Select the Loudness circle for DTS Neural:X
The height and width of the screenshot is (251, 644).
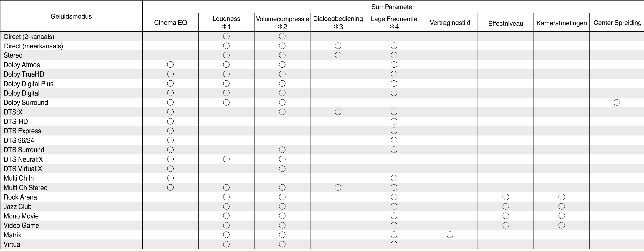tap(226, 159)
